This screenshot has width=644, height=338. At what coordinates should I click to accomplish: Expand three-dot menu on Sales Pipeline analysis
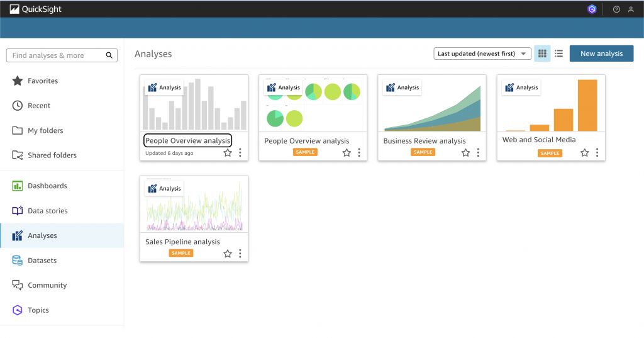coord(240,254)
